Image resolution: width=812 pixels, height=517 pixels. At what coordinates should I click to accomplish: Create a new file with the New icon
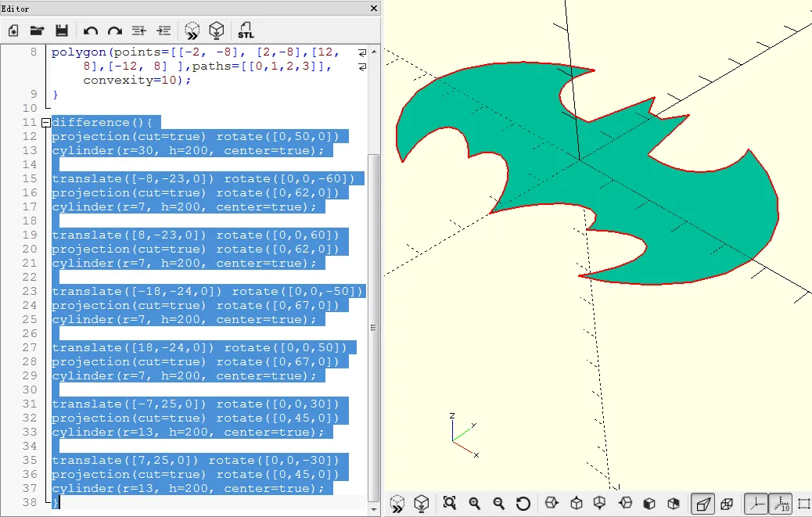coord(13,31)
